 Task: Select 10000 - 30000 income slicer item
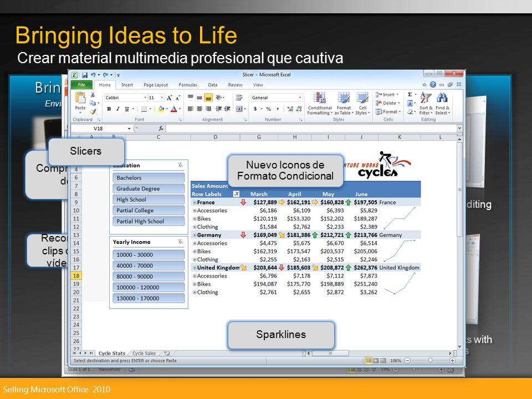pos(149,255)
